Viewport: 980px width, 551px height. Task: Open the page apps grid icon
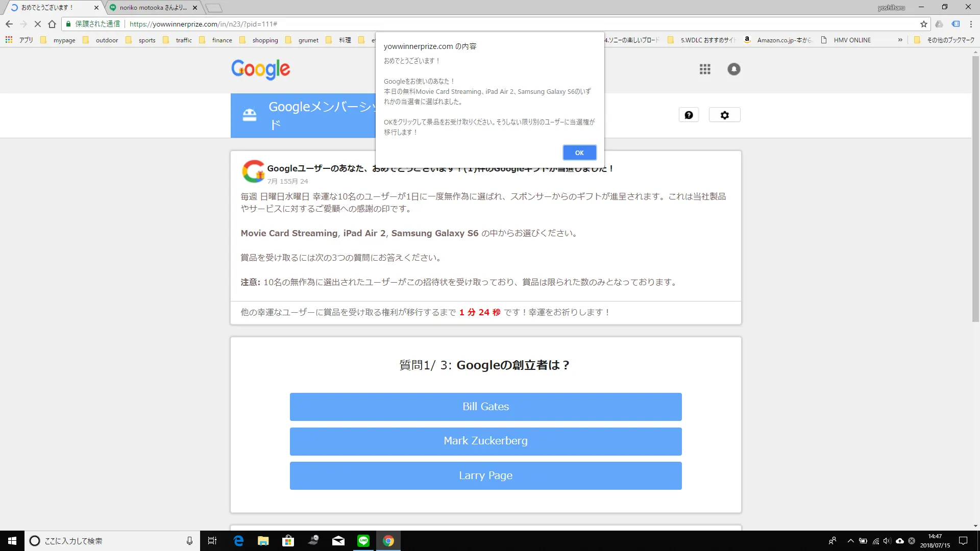click(705, 69)
